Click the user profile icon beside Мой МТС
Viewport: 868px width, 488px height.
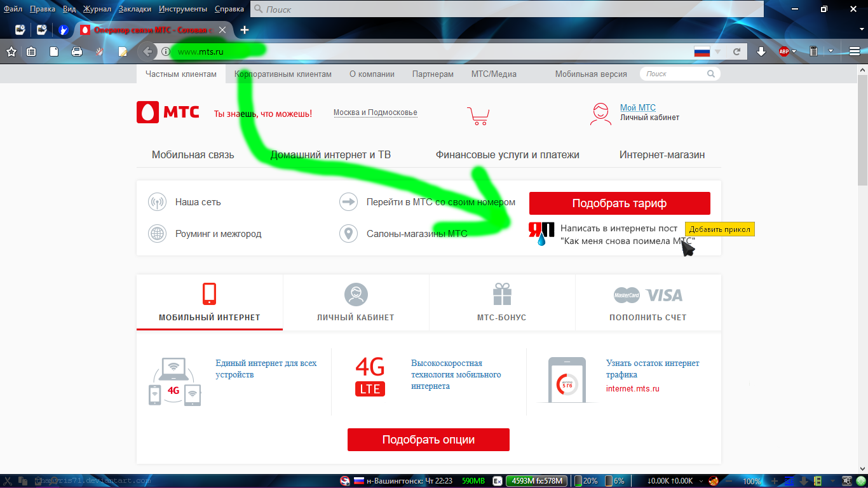tap(601, 113)
